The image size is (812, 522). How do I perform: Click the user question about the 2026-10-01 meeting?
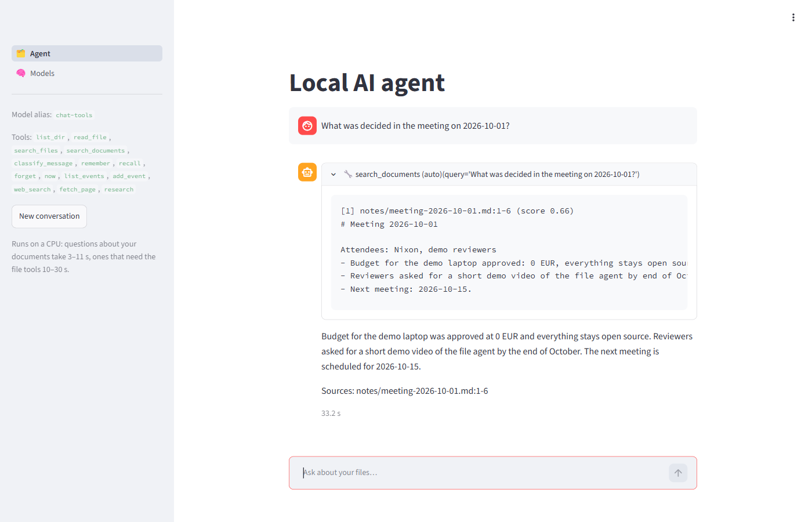point(415,126)
